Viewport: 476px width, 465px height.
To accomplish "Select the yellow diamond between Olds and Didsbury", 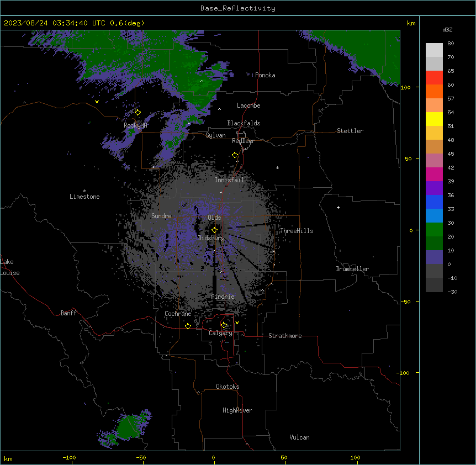I will [214, 230].
